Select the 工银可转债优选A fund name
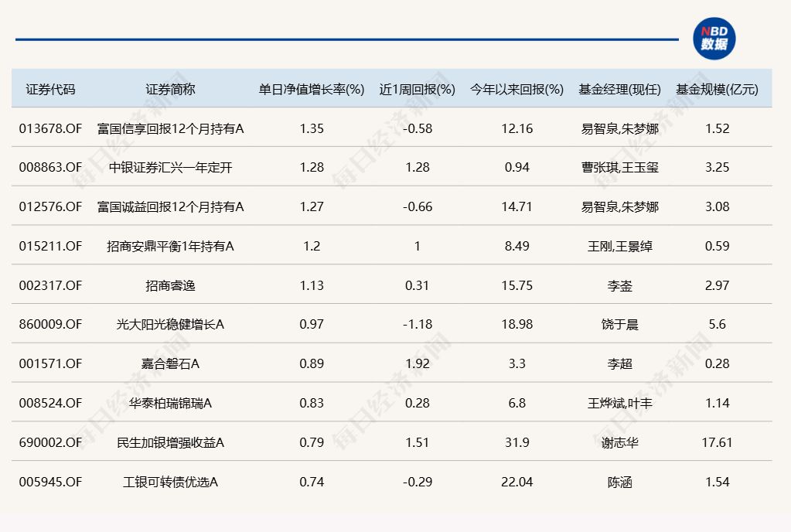 coord(170,482)
